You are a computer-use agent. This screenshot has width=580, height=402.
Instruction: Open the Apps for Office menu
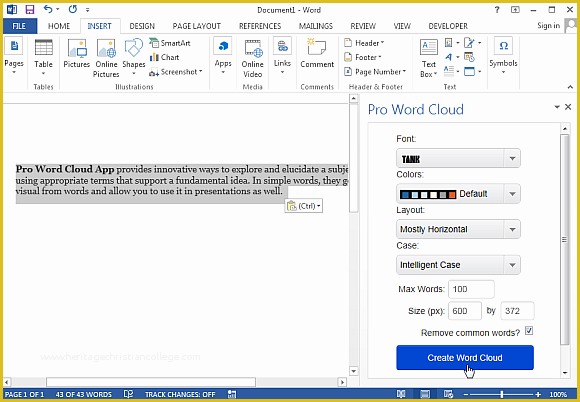pos(223,55)
